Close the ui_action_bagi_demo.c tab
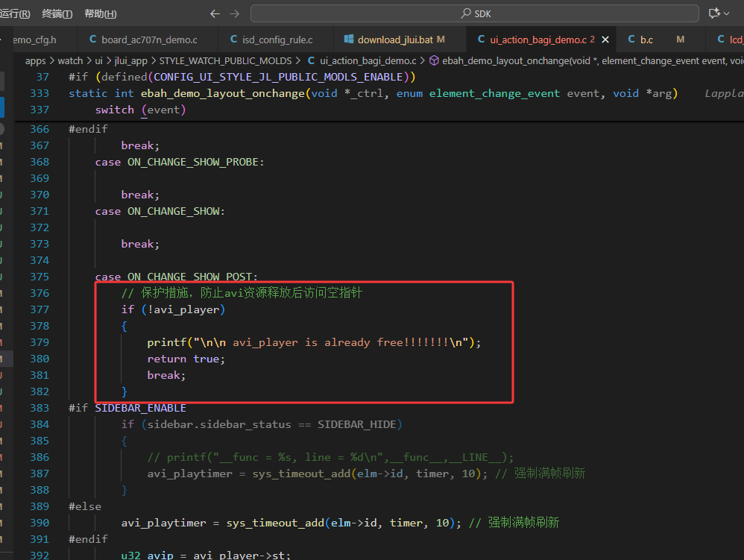744x560 pixels. pos(605,40)
